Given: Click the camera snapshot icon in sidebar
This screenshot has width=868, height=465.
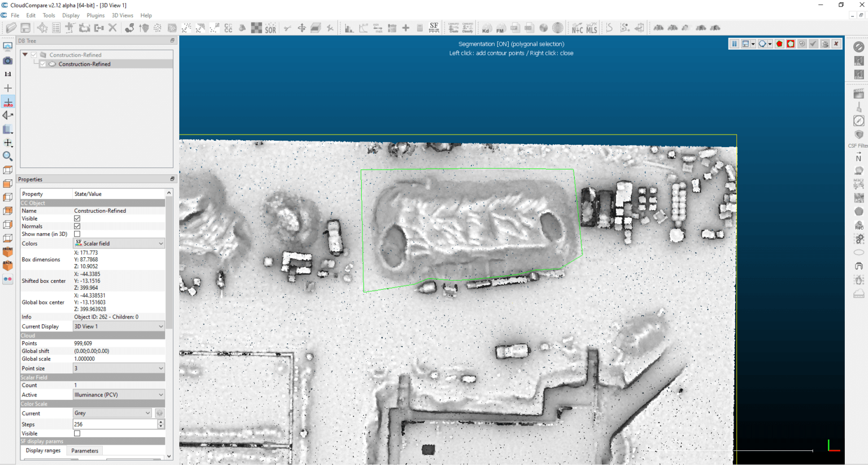Looking at the screenshot, I should click(x=8, y=61).
